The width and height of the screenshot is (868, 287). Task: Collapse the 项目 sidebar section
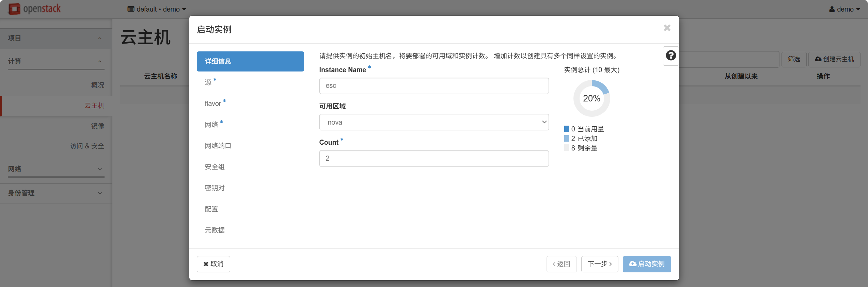point(56,38)
